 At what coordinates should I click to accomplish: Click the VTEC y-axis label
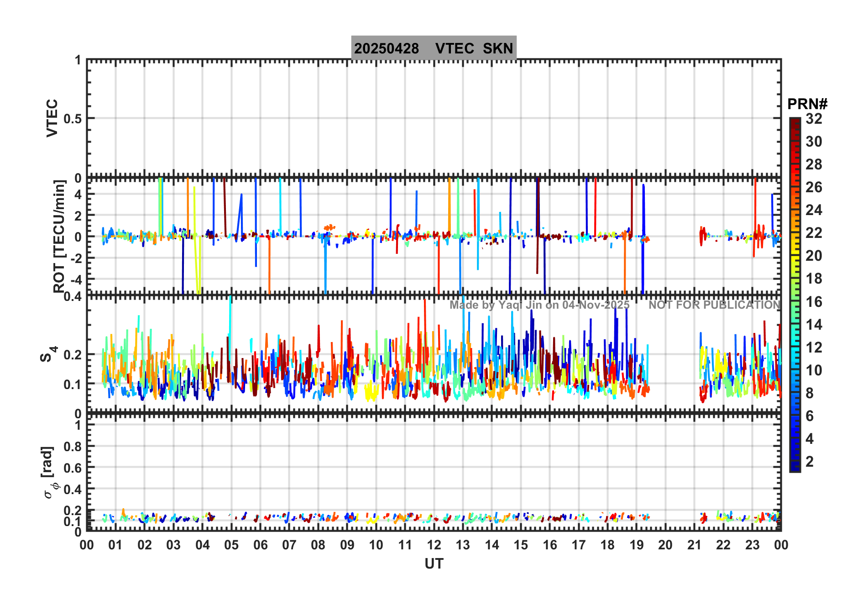pyautogui.click(x=52, y=118)
